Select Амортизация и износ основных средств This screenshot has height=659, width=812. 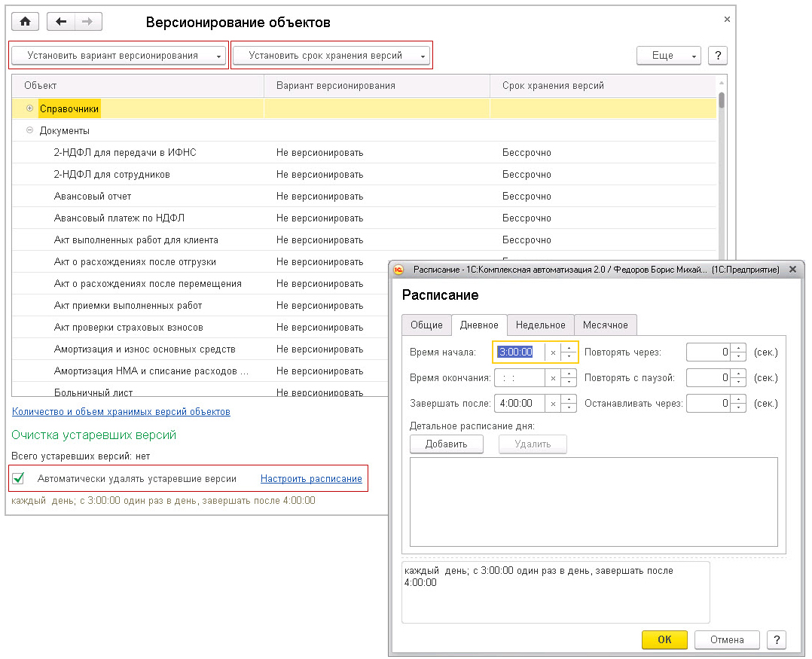click(x=200, y=349)
